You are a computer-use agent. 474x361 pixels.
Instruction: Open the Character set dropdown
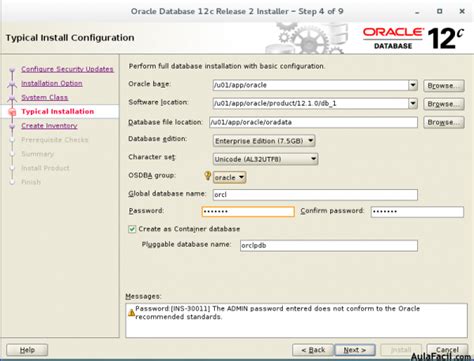pos(265,159)
